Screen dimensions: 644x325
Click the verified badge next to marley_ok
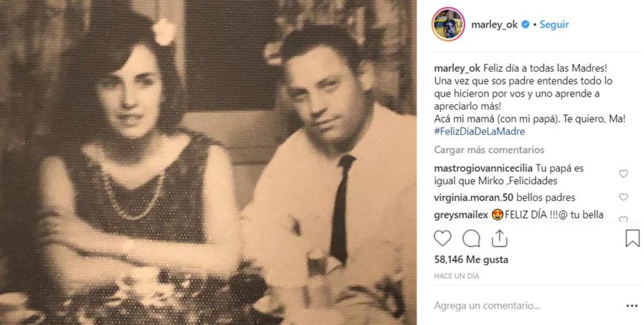[525, 25]
